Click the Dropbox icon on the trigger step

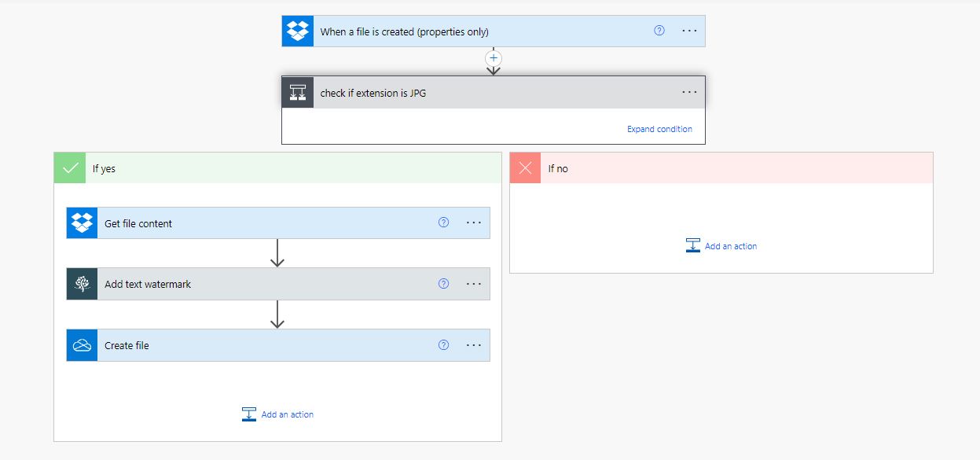pos(298,31)
